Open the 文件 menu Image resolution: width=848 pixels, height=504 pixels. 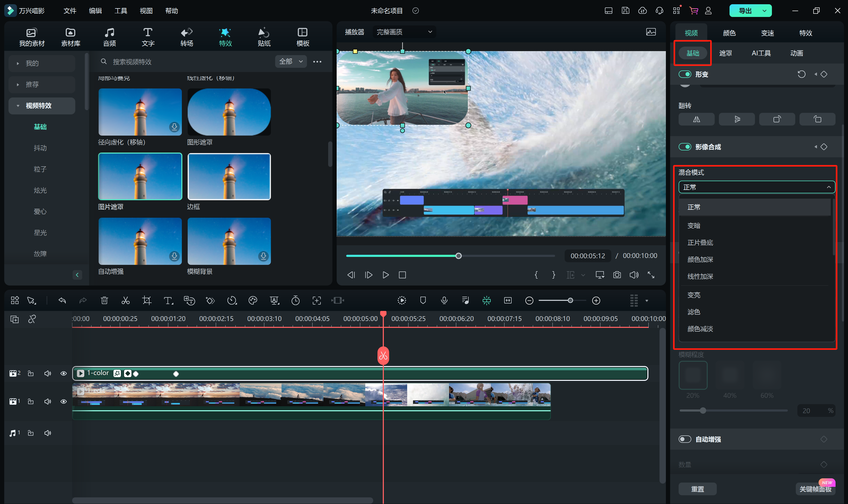(70, 11)
